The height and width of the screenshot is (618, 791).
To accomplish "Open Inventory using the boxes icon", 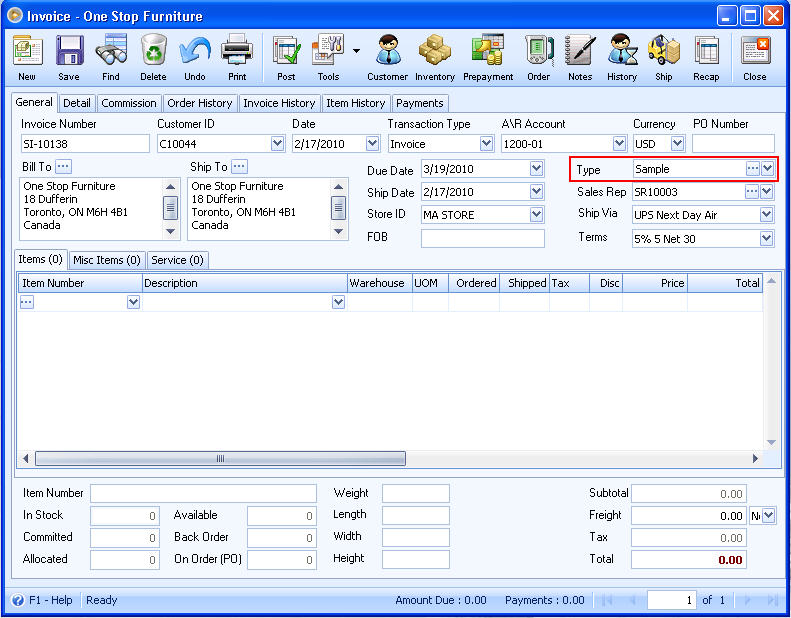I will [435, 51].
